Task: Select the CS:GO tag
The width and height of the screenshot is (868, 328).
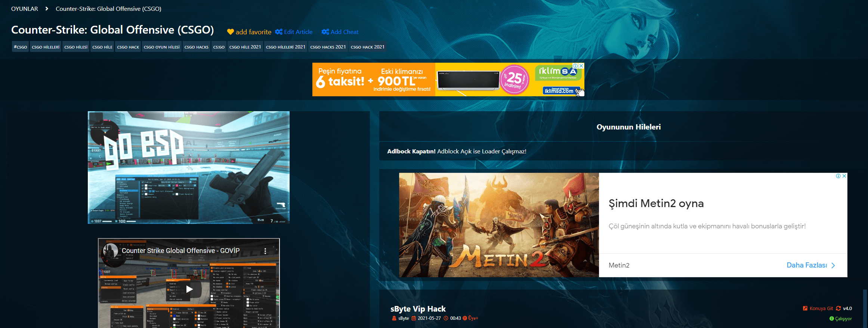Action: [x=219, y=47]
